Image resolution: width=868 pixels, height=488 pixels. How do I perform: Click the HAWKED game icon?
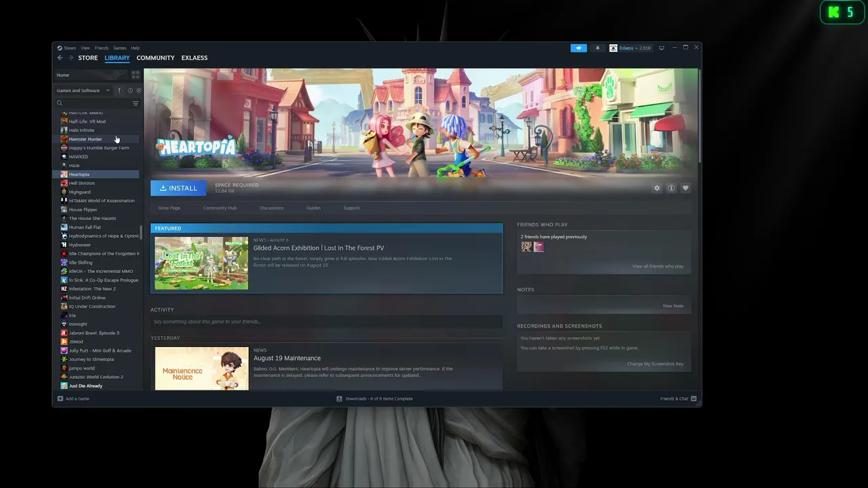tap(64, 157)
